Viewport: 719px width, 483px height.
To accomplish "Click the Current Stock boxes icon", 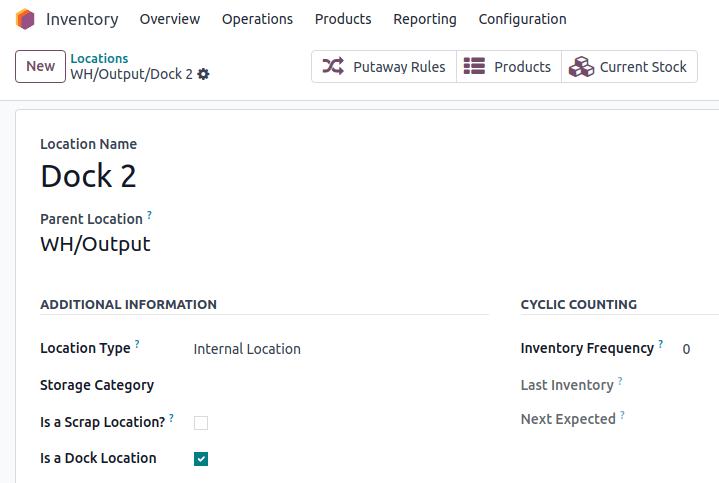I will (x=581, y=67).
